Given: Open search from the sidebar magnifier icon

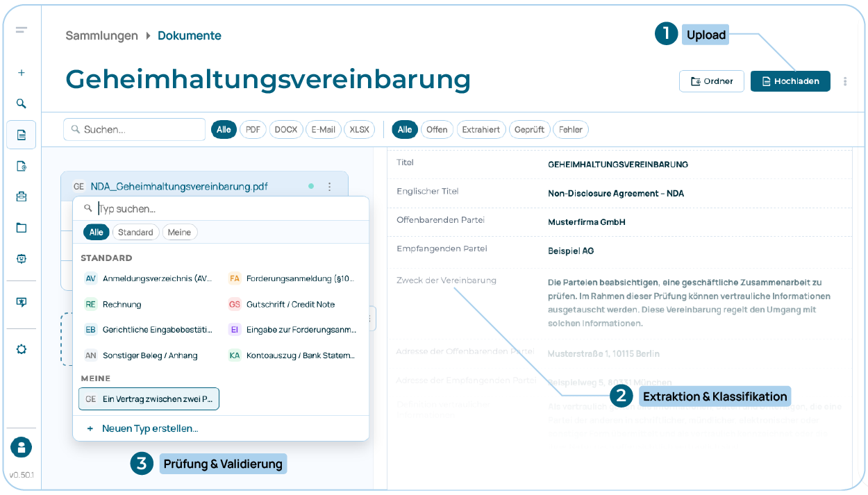Looking at the screenshot, I should [22, 103].
